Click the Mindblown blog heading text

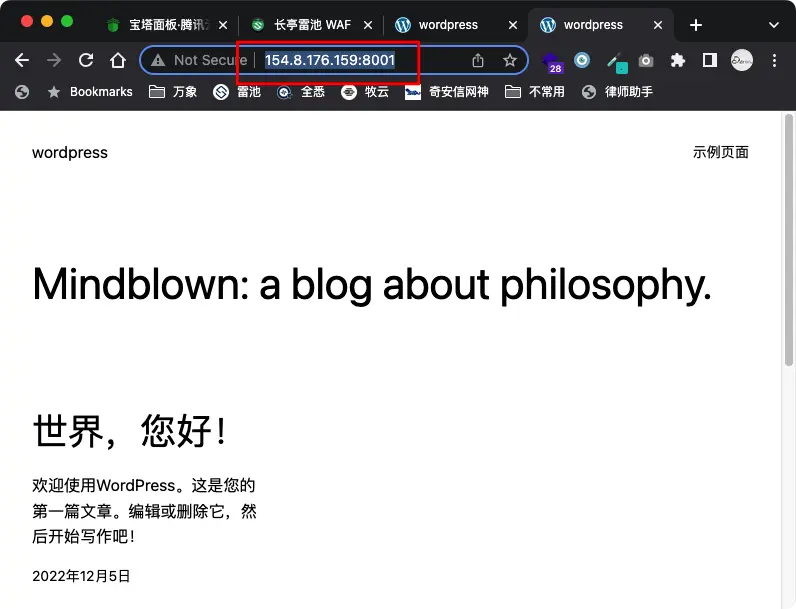372,285
